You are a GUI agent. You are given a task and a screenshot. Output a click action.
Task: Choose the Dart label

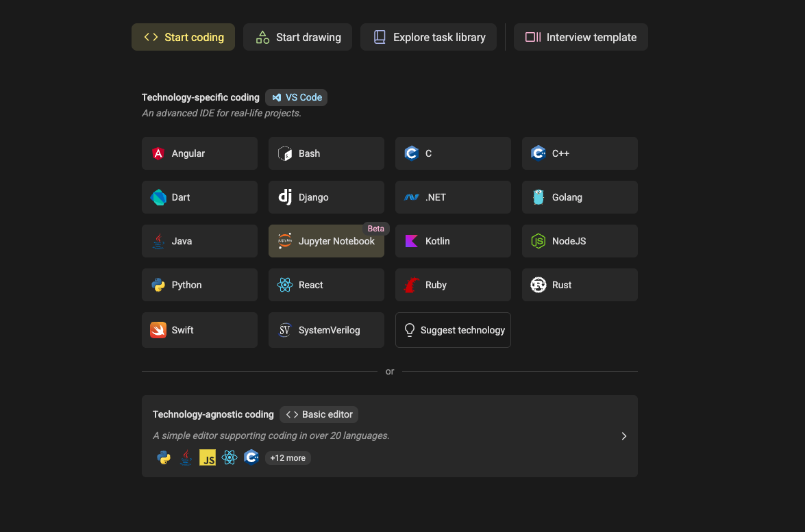coord(181,197)
